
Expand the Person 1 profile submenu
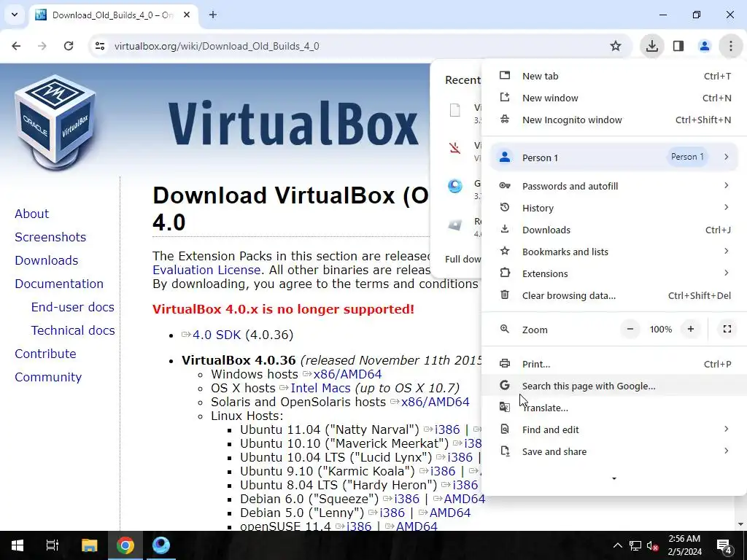[x=614, y=157]
